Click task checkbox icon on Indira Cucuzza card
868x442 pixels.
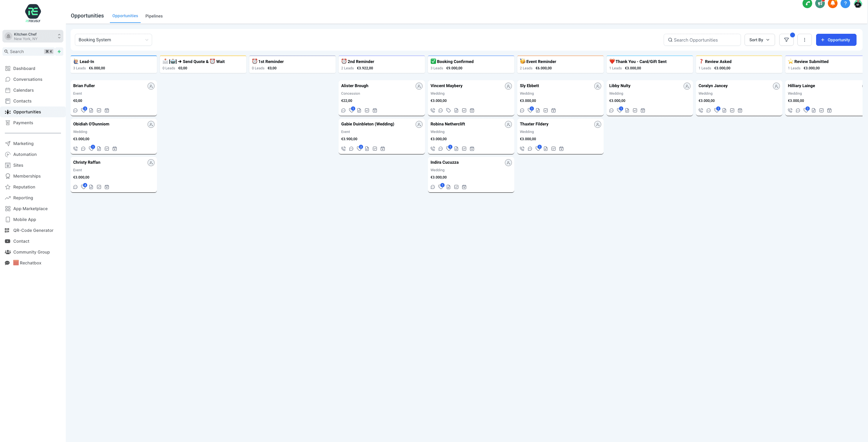coord(456,187)
